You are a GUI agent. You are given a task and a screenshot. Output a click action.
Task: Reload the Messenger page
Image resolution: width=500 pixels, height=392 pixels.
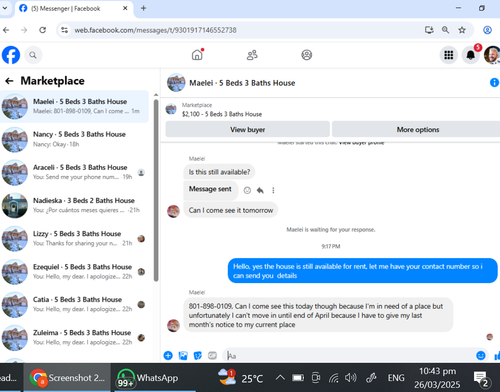(42, 30)
